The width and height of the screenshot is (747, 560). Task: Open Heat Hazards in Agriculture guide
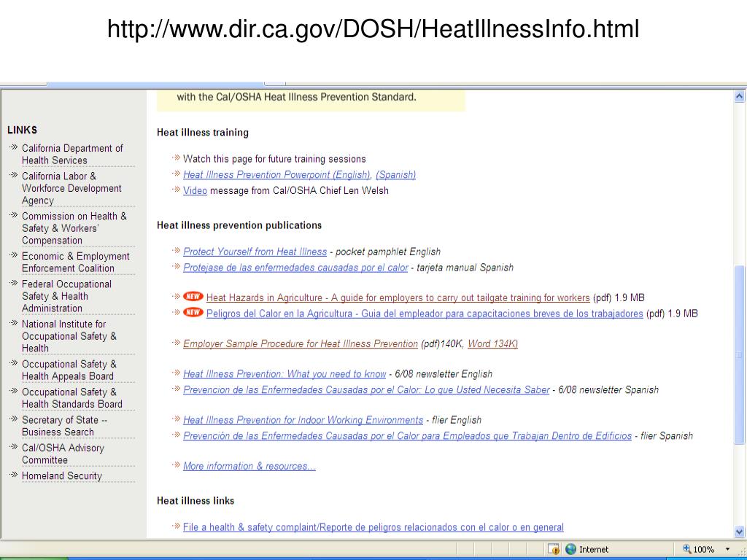pyautogui.click(x=398, y=297)
